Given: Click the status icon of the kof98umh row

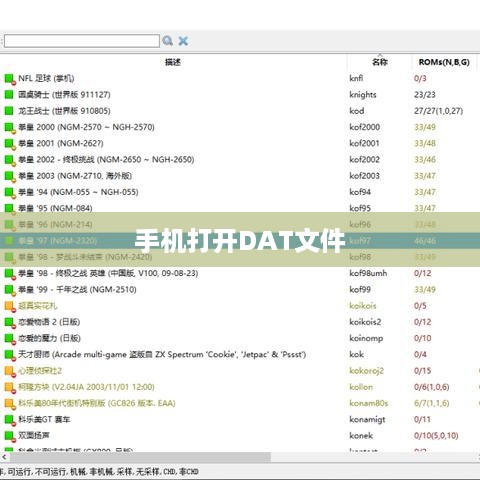Looking at the screenshot, I should [x=10, y=274].
